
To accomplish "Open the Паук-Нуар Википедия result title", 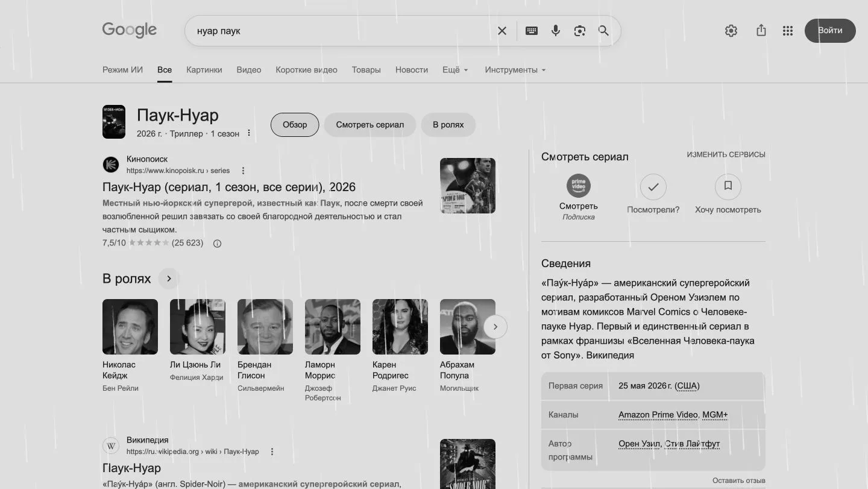I will tap(131, 468).
